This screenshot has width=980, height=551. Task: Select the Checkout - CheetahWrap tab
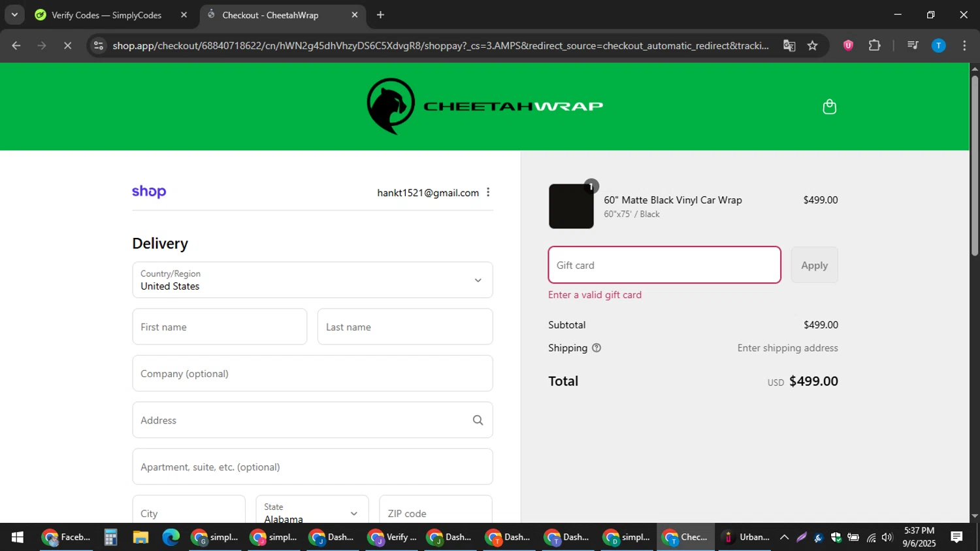[x=282, y=15]
